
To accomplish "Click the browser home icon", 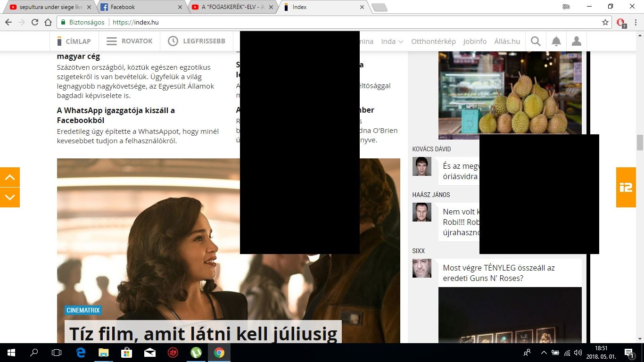I will [x=48, y=22].
